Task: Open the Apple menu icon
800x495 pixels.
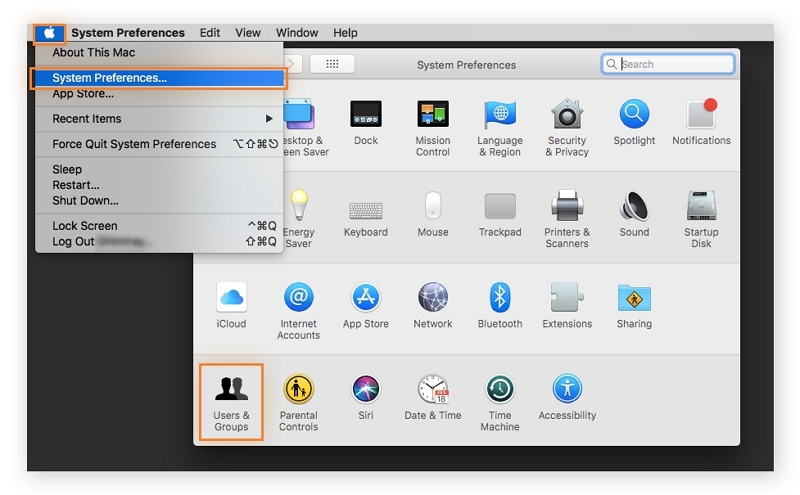Action: 49,33
